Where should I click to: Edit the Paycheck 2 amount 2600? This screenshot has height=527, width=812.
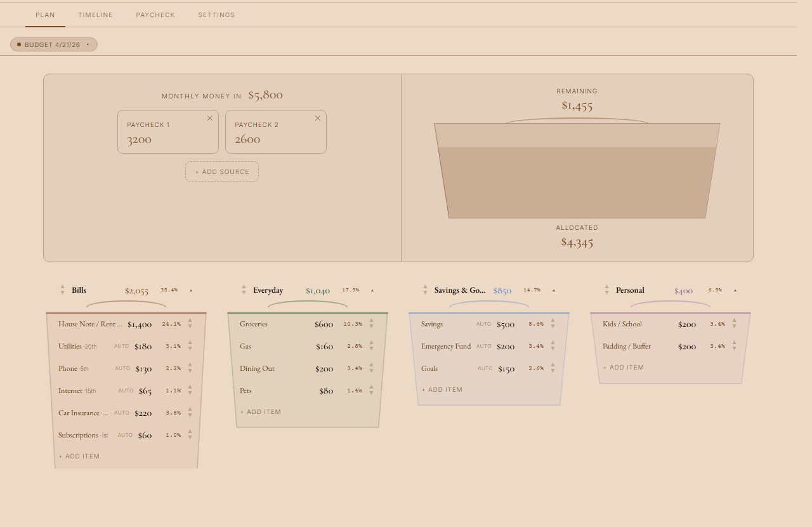(x=247, y=140)
